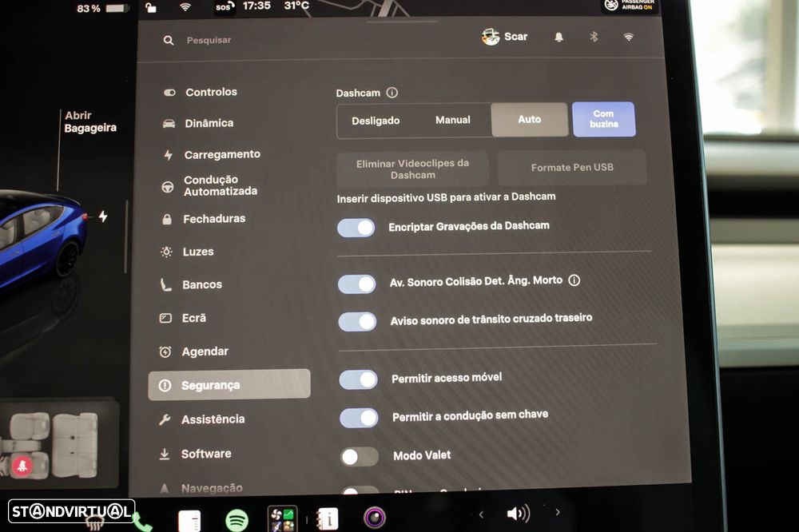Open the Ecrã menu item
The image size is (799, 532).
(182, 318)
